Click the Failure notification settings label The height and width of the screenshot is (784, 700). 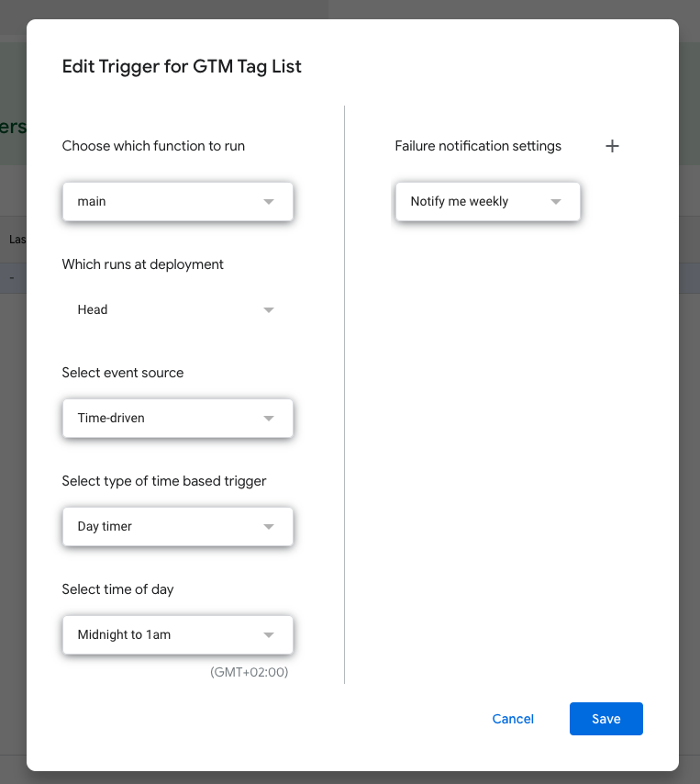478,146
